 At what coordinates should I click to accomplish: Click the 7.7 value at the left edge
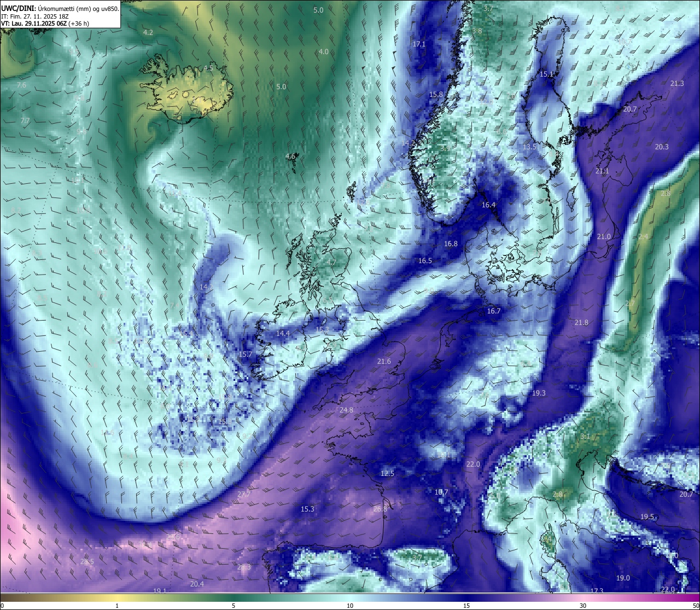(x=25, y=120)
